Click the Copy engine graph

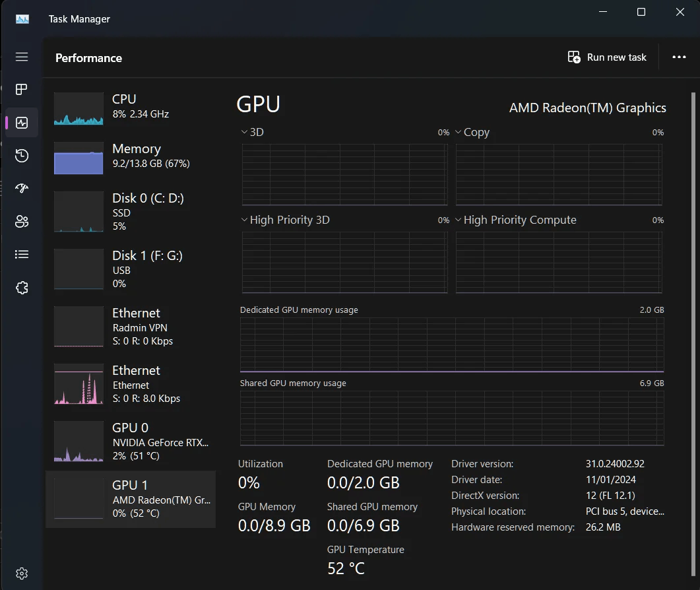tap(558, 174)
